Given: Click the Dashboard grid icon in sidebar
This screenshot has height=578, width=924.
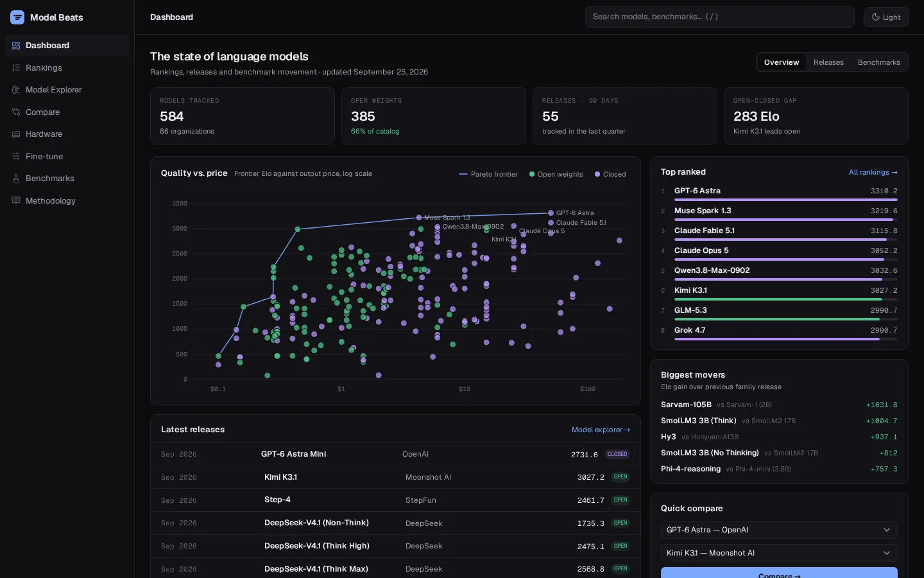Looking at the screenshot, I should point(16,46).
